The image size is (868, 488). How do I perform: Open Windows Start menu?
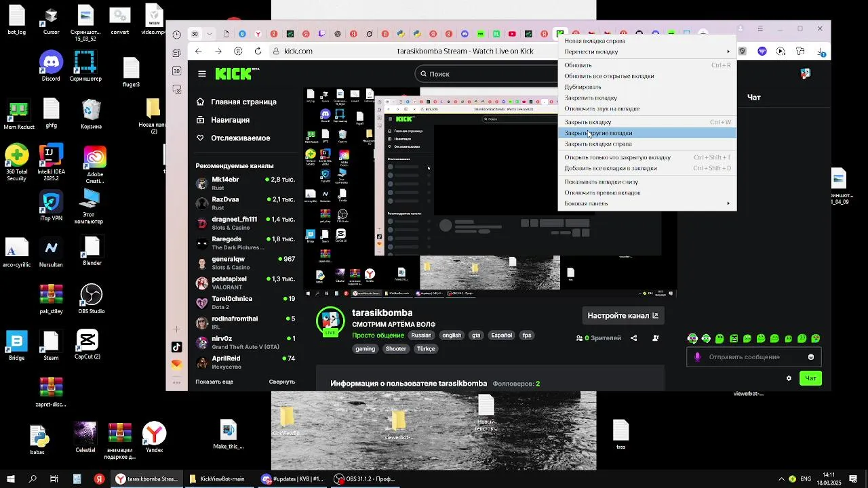click(x=12, y=479)
